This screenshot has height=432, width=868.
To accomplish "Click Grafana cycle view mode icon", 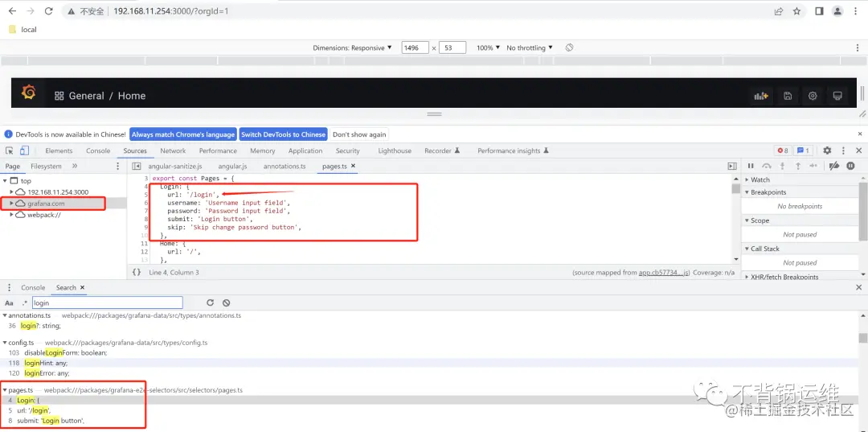I will tap(837, 96).
